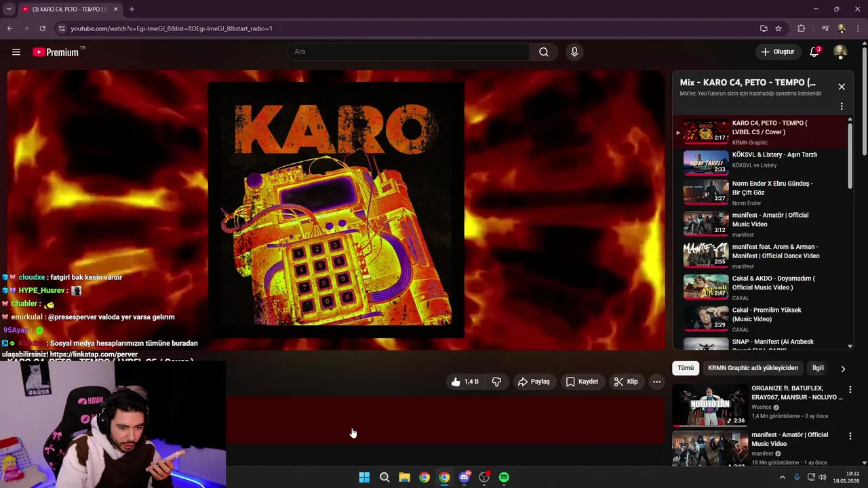Click the youtube.com URL address bar
This screenshot has height=488, width=868.
pyautogui.click(x=407, y=28)
